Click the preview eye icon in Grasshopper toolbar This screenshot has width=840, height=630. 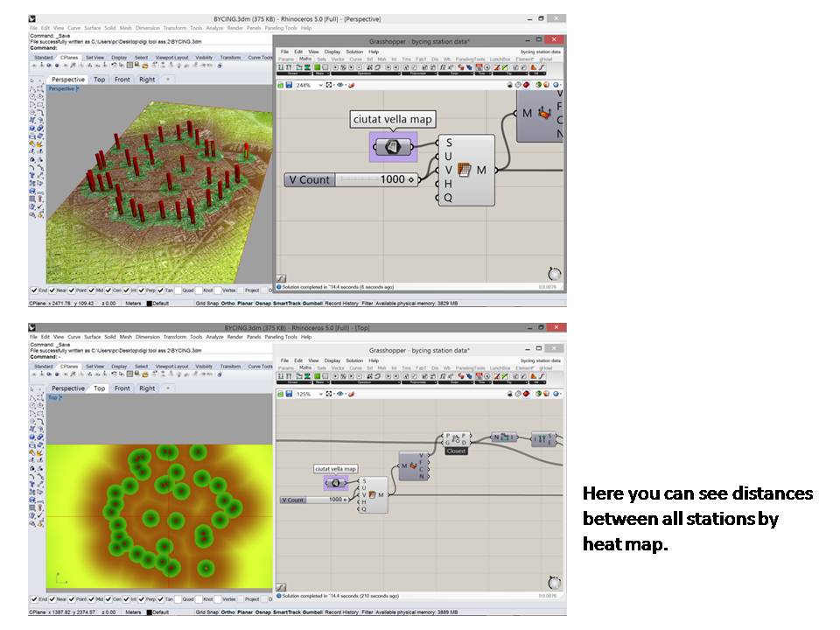340,84
